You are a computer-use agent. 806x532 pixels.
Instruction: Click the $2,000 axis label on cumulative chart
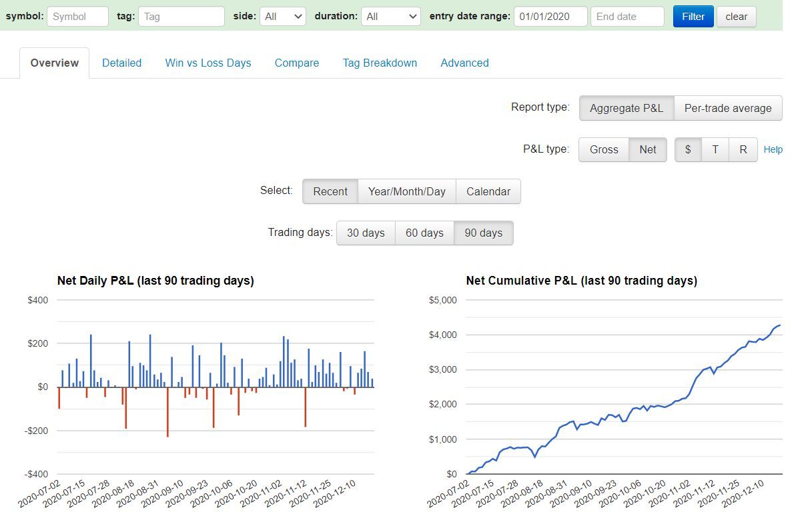click(x=442, y=404)
